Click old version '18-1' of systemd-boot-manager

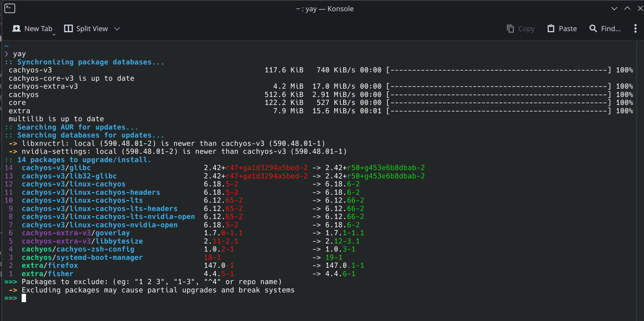coord(212,258)
